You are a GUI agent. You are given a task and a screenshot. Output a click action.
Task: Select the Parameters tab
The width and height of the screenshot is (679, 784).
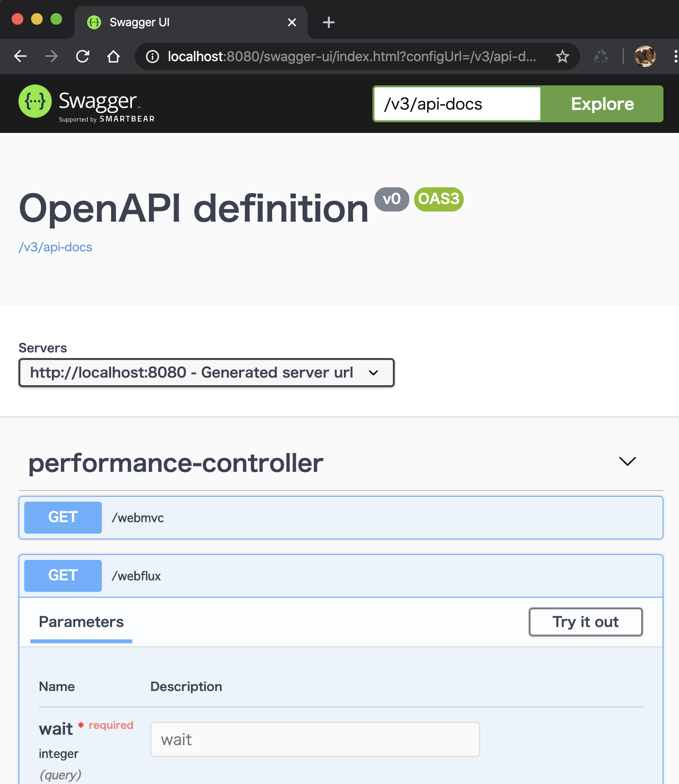(x=81, y=622)
